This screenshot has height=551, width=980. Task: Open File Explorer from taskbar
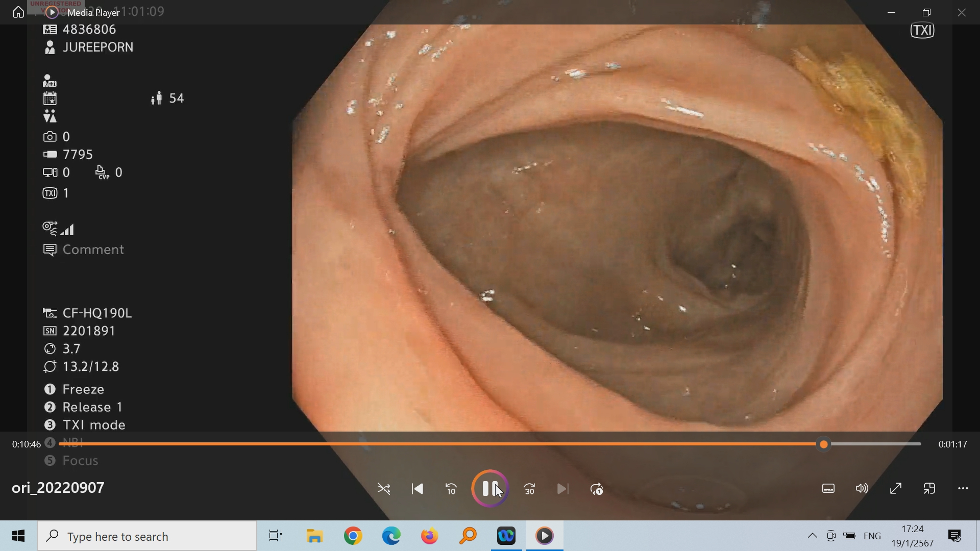[x=315, y=536]
